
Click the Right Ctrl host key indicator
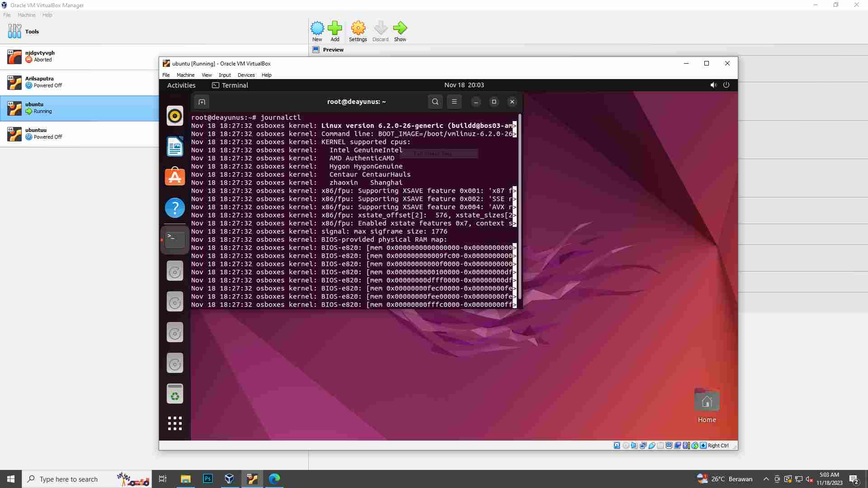718,446
